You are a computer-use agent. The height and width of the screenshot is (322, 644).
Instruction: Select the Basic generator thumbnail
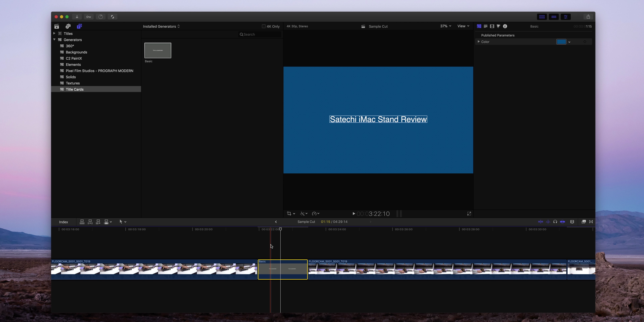pos(157,50)
